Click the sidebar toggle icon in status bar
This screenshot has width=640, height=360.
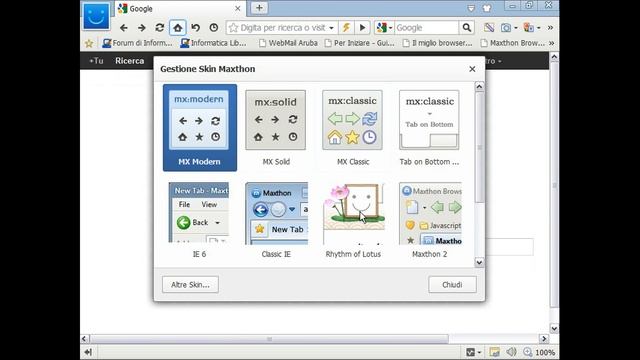pos(88,352)
